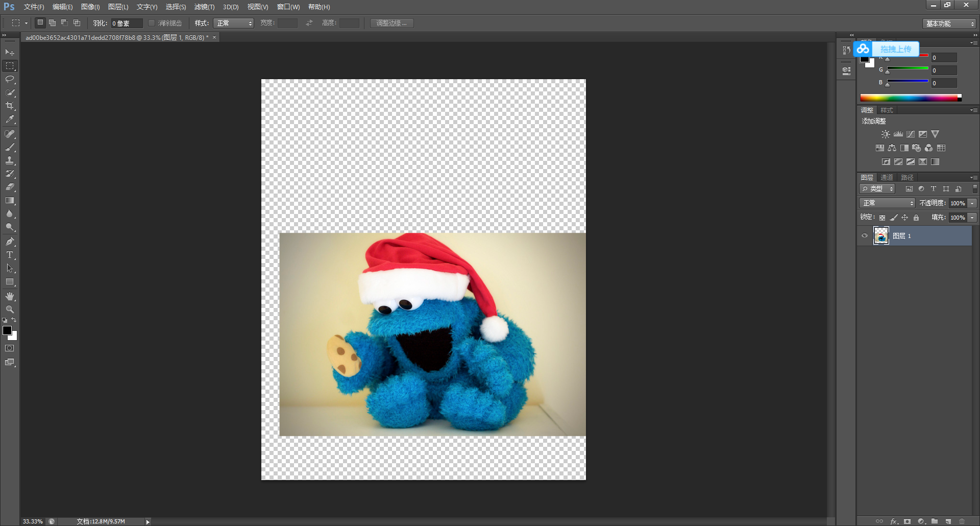
Task: Add a Channel Mixer adjustment
Action: pyautogui.click(x=929, y=148)
